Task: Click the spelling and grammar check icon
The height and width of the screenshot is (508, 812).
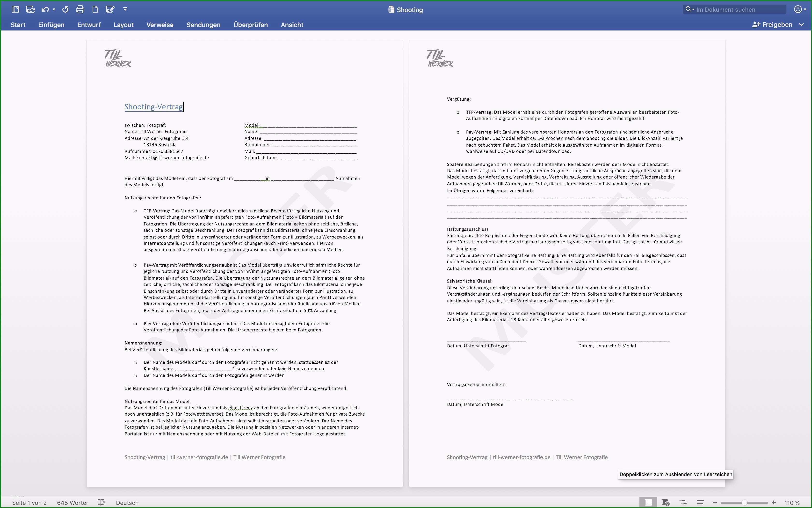Action: 101,502
